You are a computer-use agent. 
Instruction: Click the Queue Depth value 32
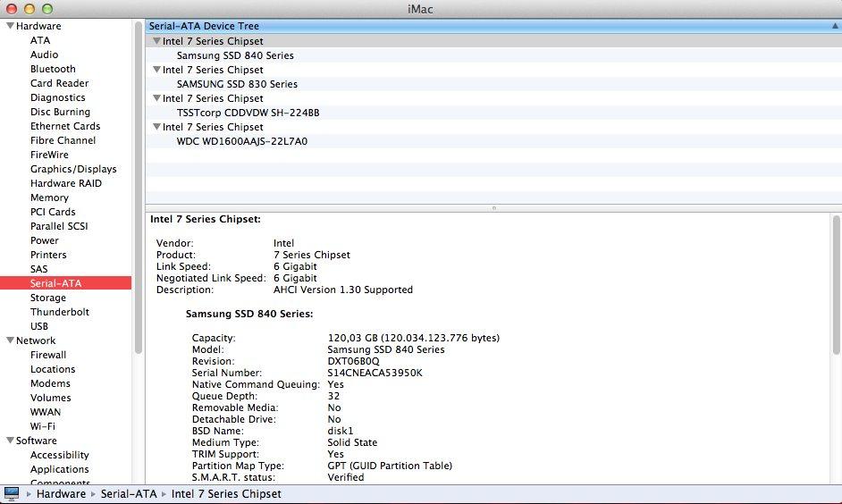pos(333,396)
